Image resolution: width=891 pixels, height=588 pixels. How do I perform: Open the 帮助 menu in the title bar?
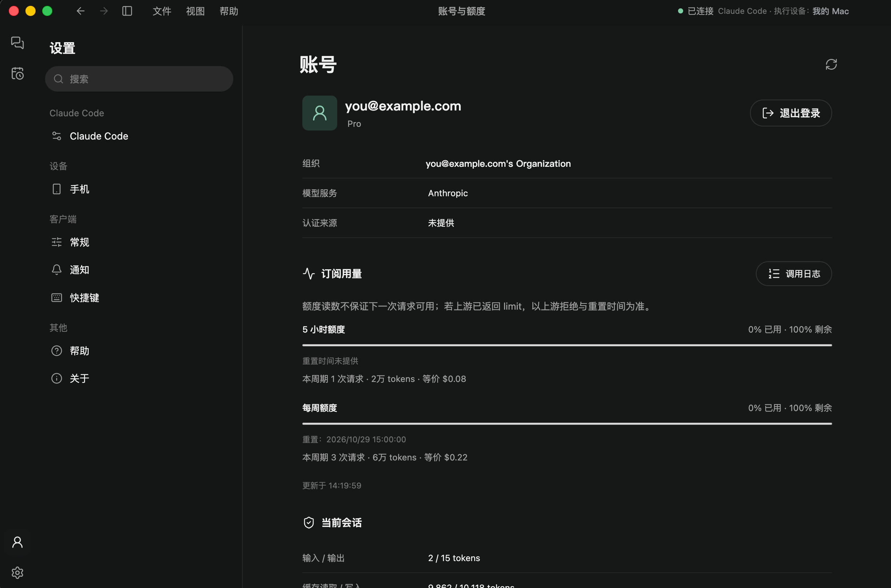pos(229,11)
